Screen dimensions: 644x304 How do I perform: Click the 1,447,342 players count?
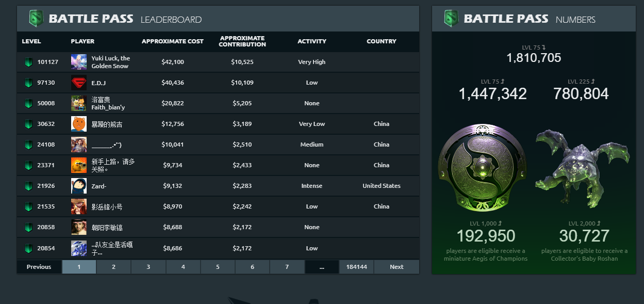pyautogui.click(x=492, y=94)
